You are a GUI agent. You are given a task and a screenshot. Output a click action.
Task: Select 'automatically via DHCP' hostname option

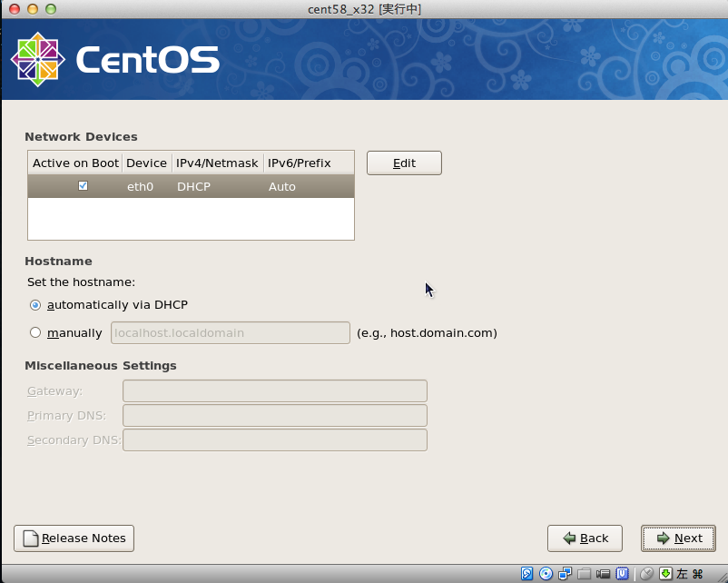tap(35, 305)
